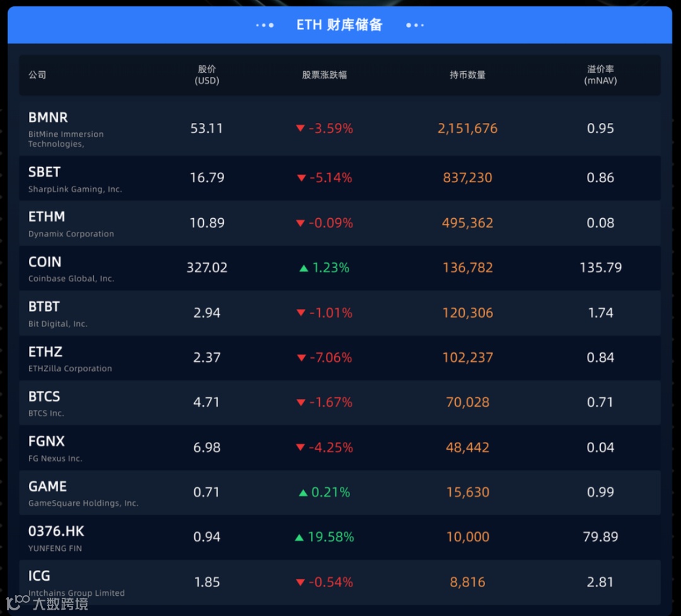Click the ETH 财库储备 title

click(x=339, y=25)
